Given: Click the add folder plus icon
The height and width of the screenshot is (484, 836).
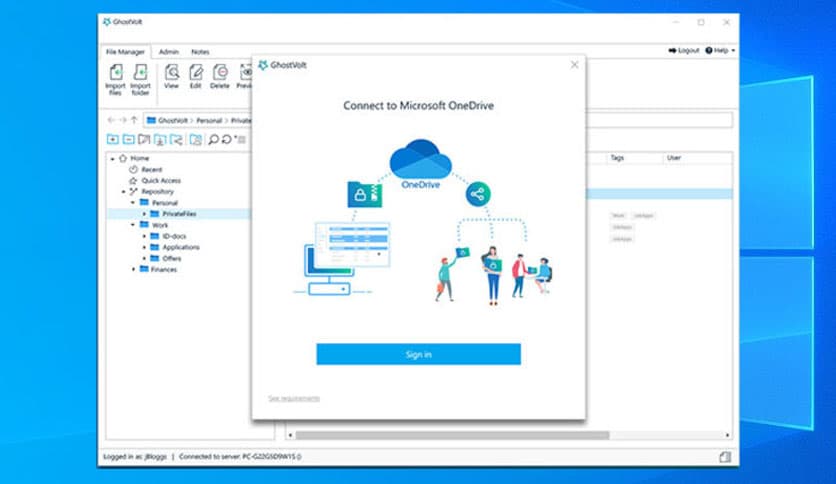Looking at the screenshot, I should [x=112, y=140].
